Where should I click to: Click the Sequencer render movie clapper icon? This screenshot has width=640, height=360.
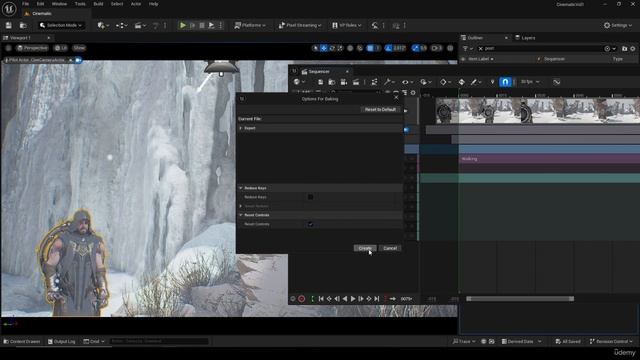[x=356, y=82]
